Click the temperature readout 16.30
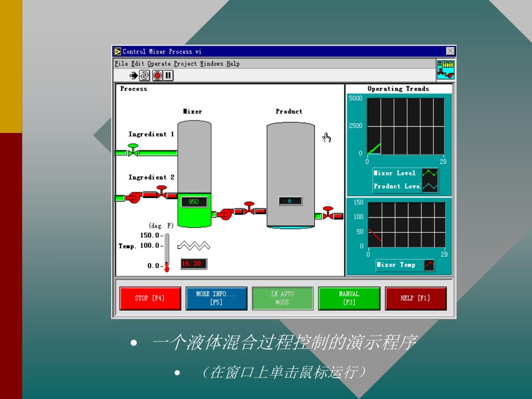This screenshot has width=532, height=399. (x=193, y=263)
